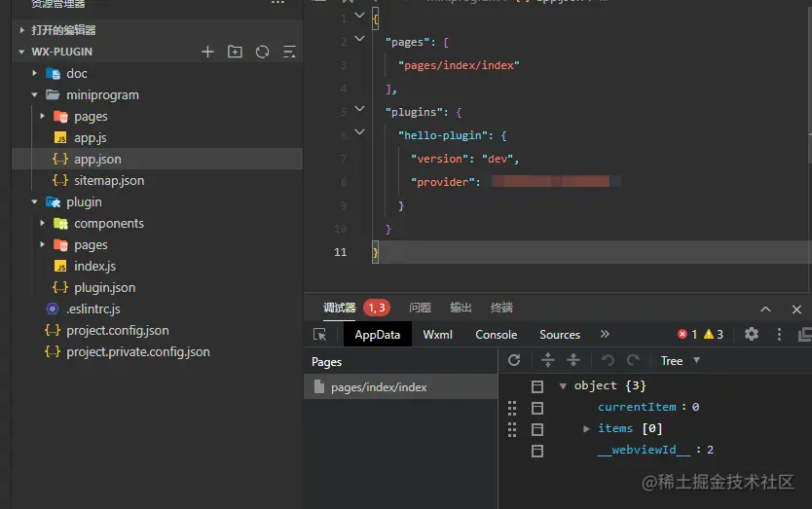
Task: Click the drag handle for currentItem row
Action: coord(512,408)
